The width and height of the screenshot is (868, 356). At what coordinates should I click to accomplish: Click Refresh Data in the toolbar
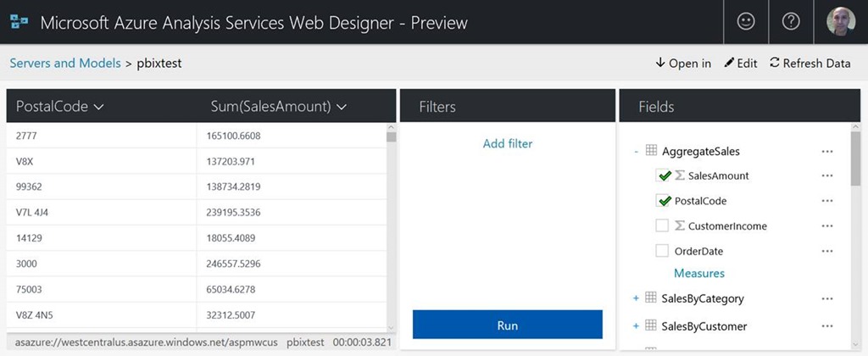coord(810,64)
